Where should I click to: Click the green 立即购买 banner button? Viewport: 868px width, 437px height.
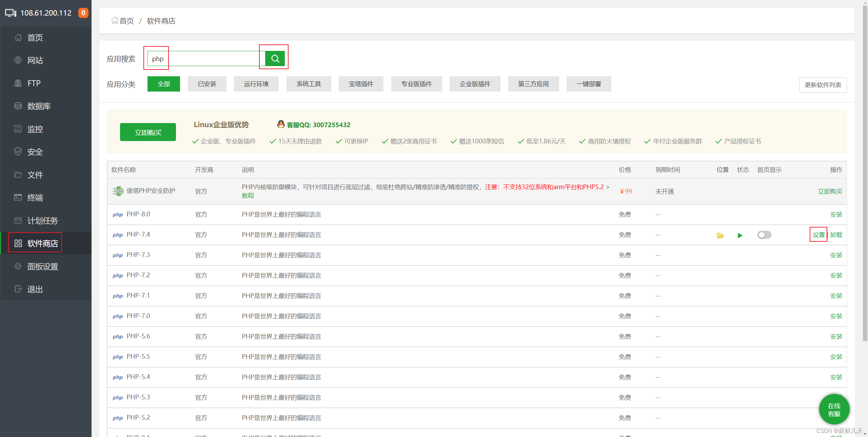coord(148,132)
